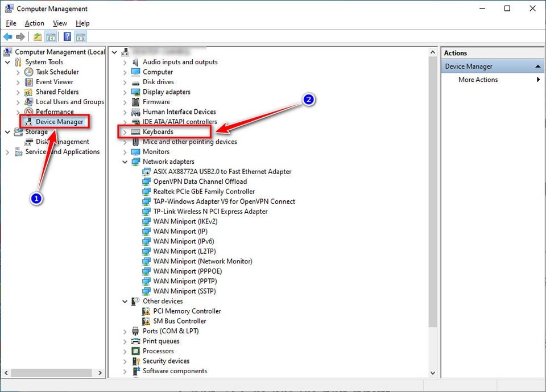Select Computer Management (Local) root node

[x=60, y=52]
